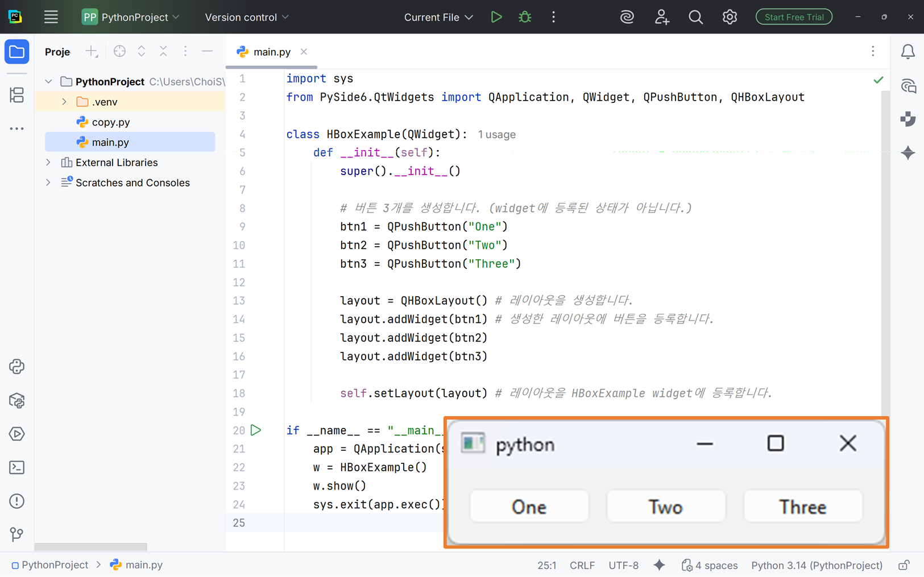Screen dimensions: 924x577
Task: Click the inspections green checkmark
Action: click(x=879, y=80)
